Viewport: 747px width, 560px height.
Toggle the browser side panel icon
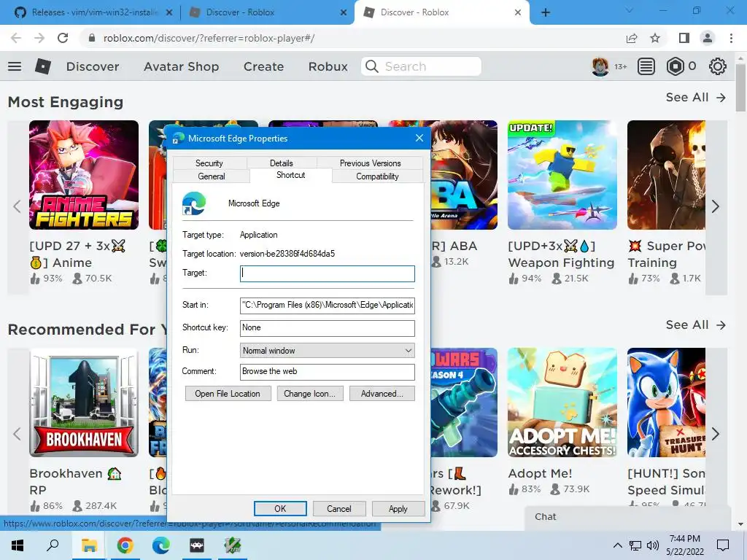pos(684,38)
